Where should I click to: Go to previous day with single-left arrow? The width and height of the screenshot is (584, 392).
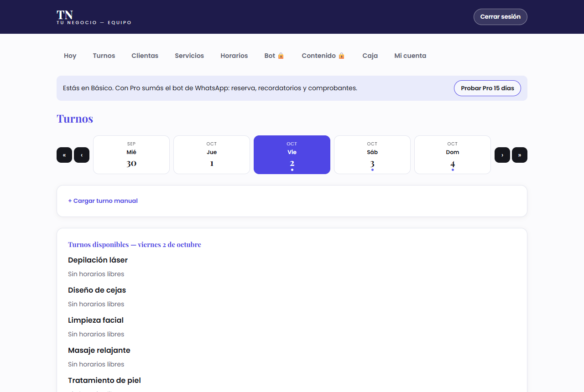coord(82,155)
